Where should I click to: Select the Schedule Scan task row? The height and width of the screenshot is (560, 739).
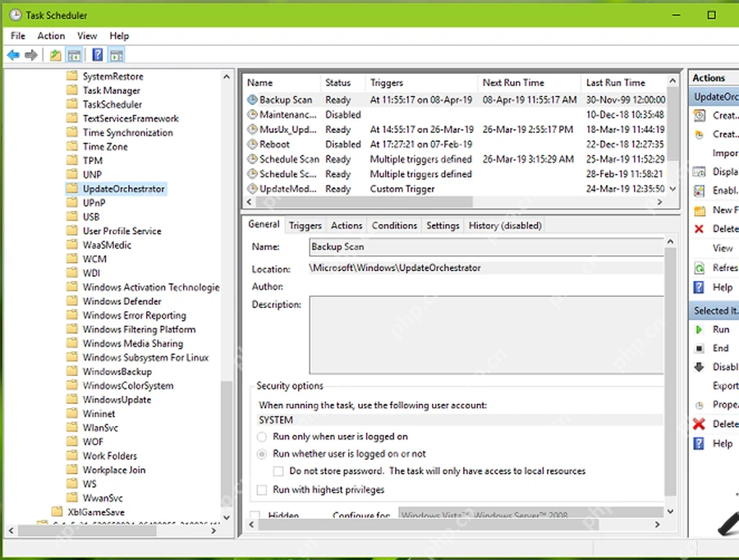456,158
